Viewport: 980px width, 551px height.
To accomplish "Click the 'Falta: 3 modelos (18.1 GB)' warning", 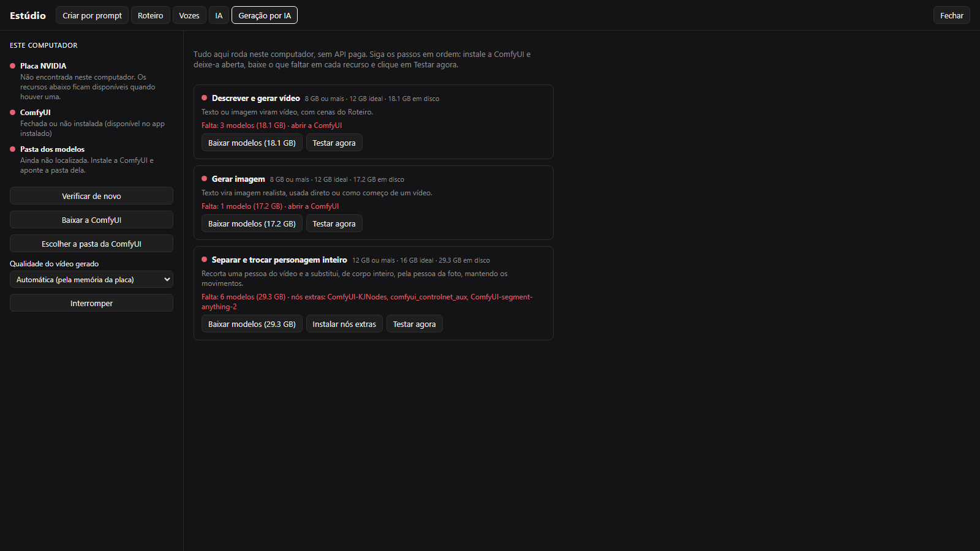I will (x=244, y=126).
